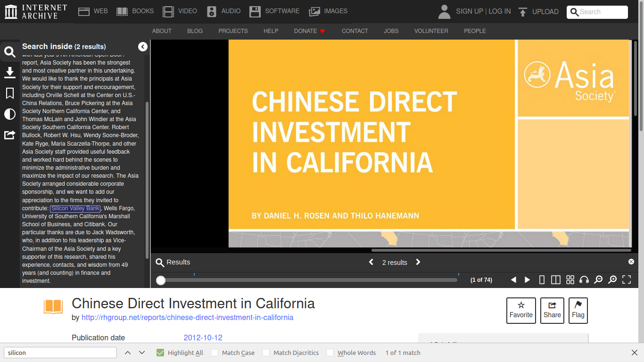Flip to the previous page
This screenshot has height=362, width=644.
(513, 280)
